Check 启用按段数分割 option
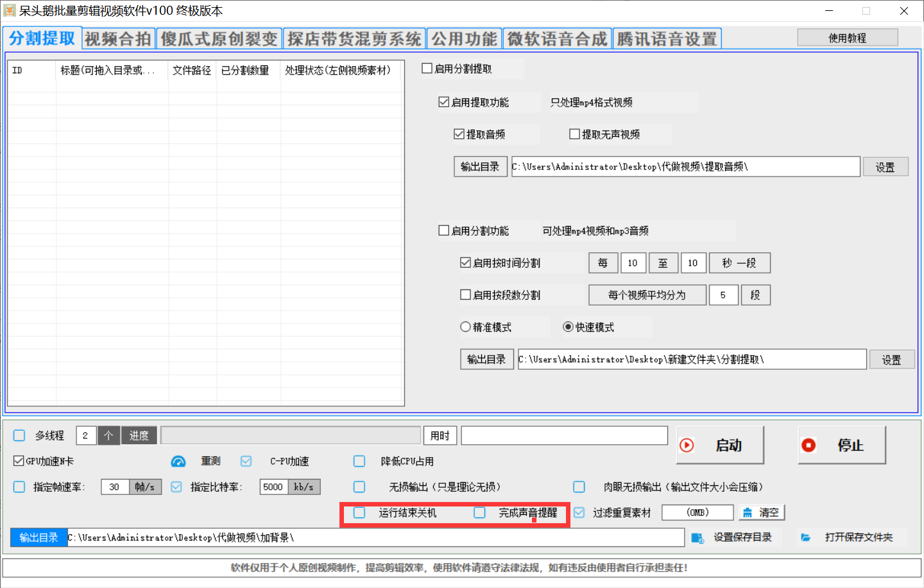The image size is (924, 588). [465, 295]
